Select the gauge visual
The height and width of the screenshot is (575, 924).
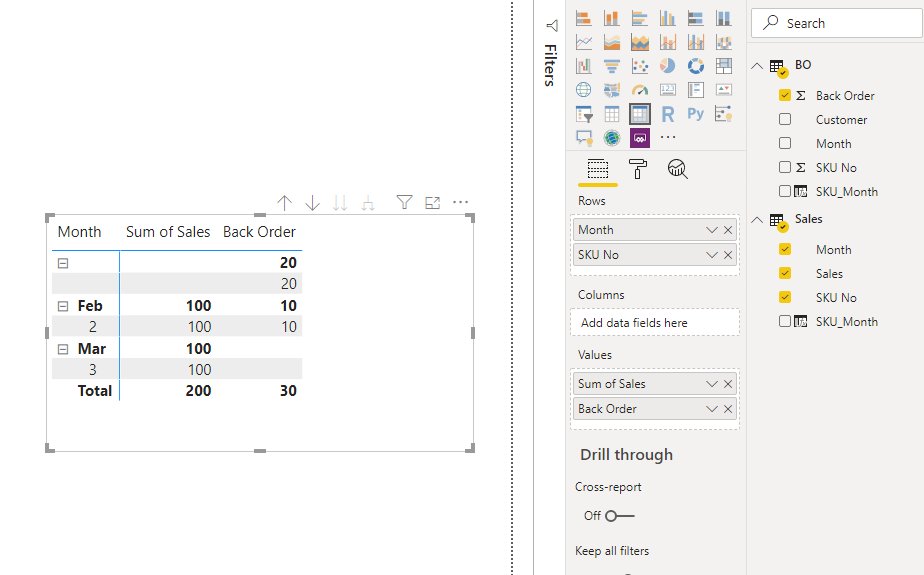(639, 90)
